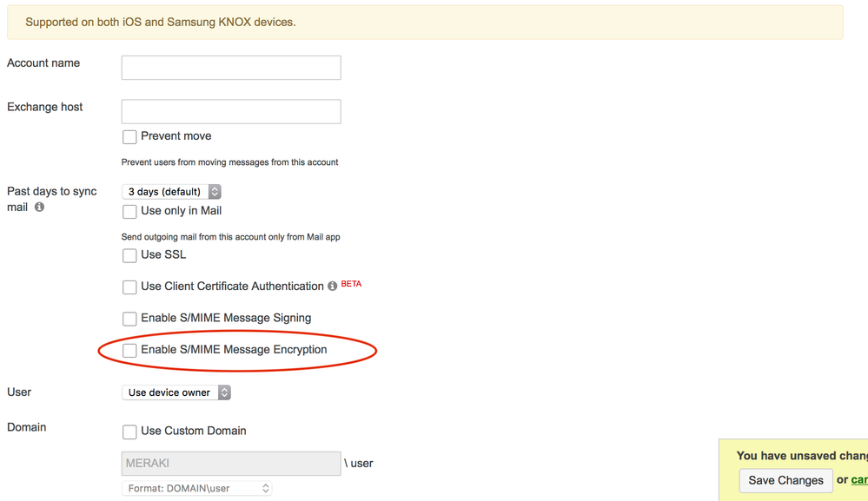Enable S/MIME Message Signing checkbox

129,319
